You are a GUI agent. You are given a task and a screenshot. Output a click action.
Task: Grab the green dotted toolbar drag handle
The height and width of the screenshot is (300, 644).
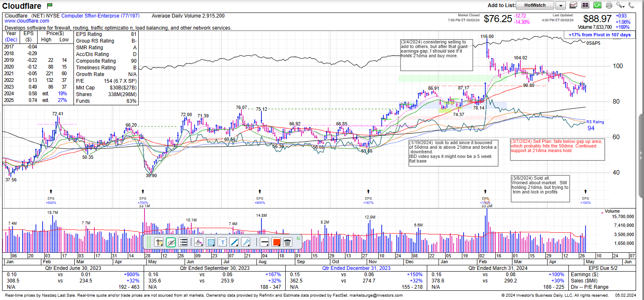(x=148, y=242)
